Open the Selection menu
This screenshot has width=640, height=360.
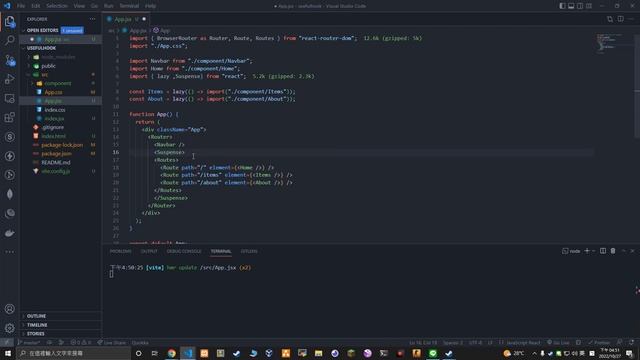coord(57,6)
